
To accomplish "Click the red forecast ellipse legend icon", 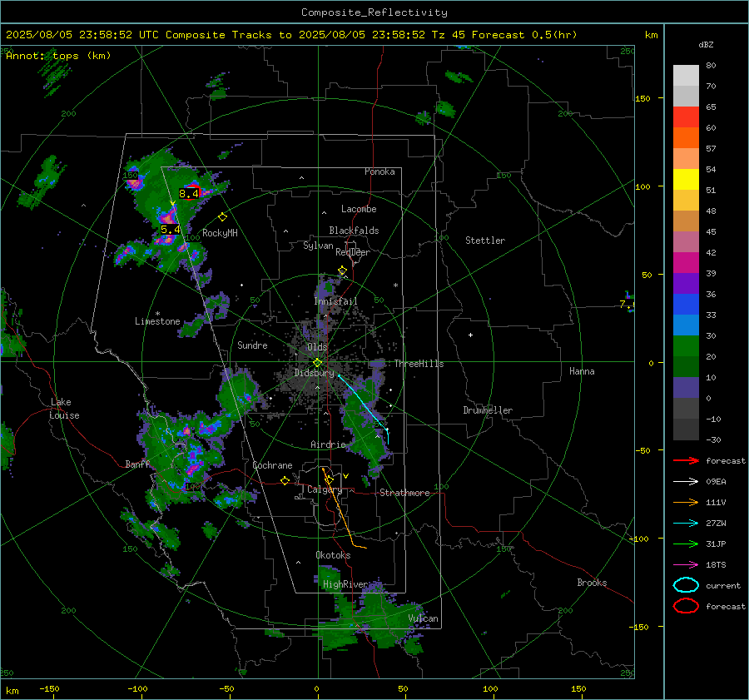I will pyautogui.click(x=686, y=606).
